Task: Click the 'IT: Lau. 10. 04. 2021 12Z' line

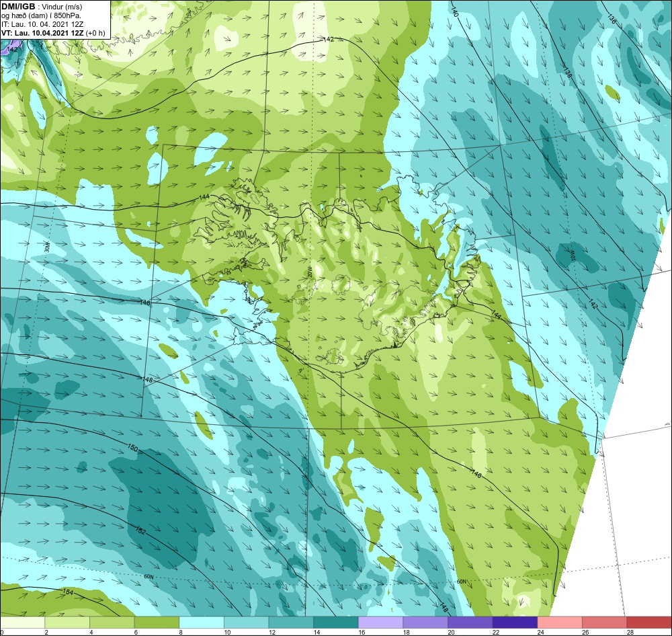Action: (42, 24)
